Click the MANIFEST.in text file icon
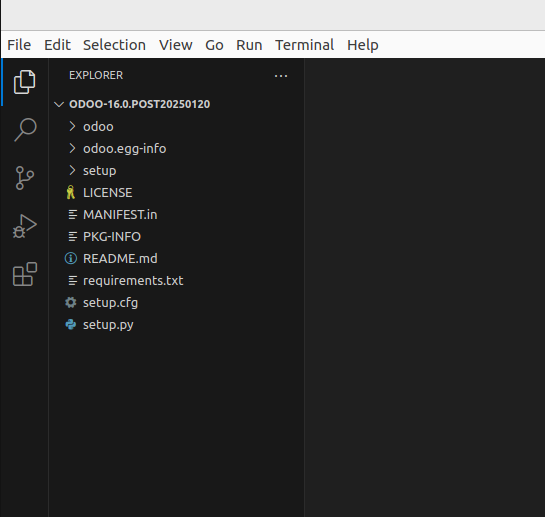Screen dimensions: 545x517 (73, 215)
